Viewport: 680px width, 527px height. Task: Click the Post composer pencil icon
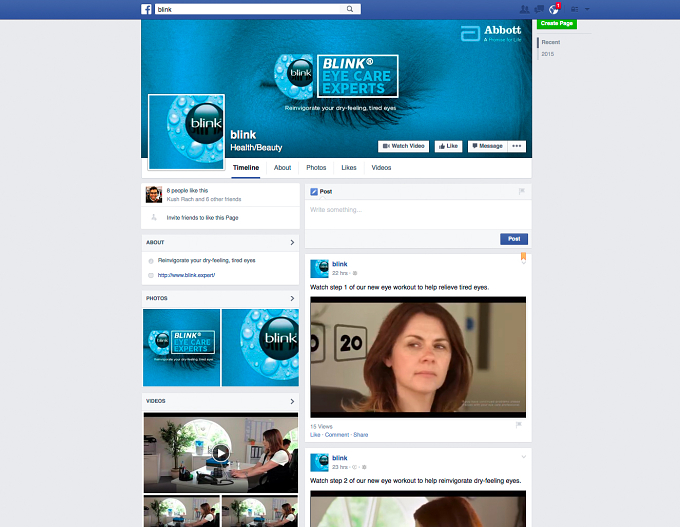(x=314, y=192)
